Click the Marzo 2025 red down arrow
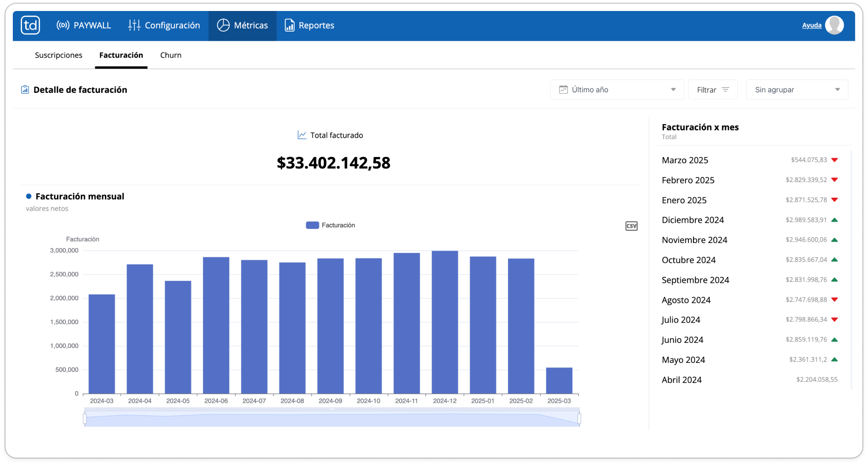Viewport: 868px width, 465px height. tap(835, 160)
